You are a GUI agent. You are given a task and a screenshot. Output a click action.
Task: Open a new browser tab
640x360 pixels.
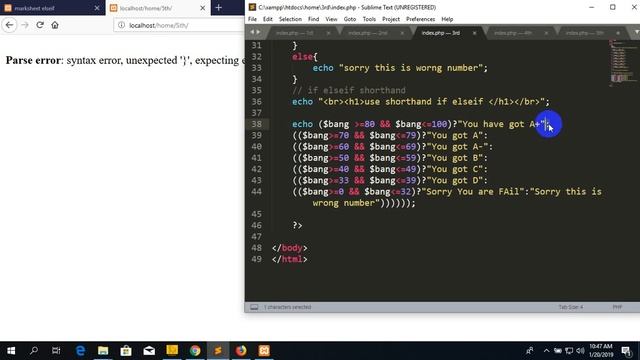[x=219, y=8]
